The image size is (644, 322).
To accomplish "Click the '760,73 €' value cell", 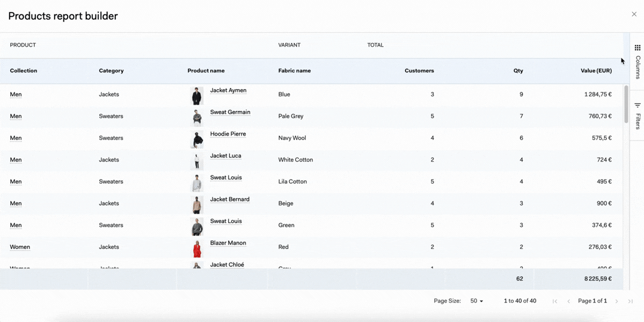I will coord(600,116).
